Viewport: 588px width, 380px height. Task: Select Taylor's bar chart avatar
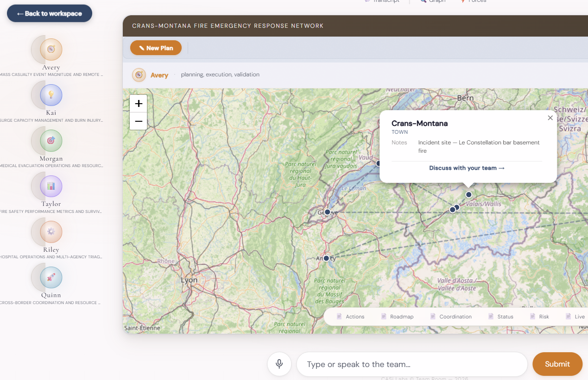pyautogui.click(x=51, y=186)
